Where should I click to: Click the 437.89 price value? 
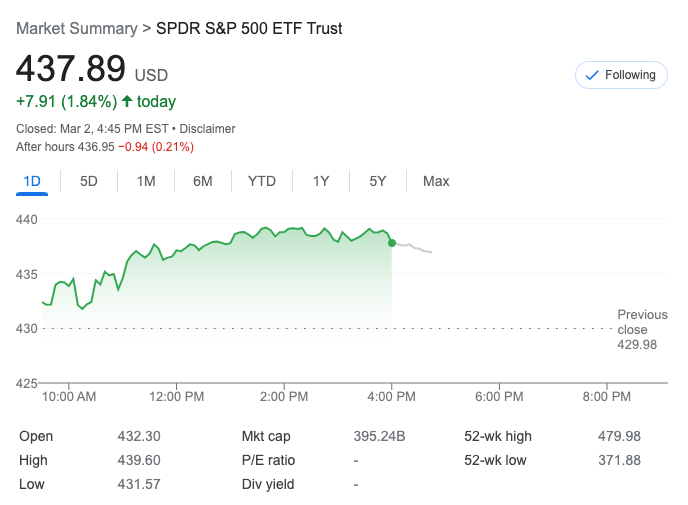click(x=70, y=69)
